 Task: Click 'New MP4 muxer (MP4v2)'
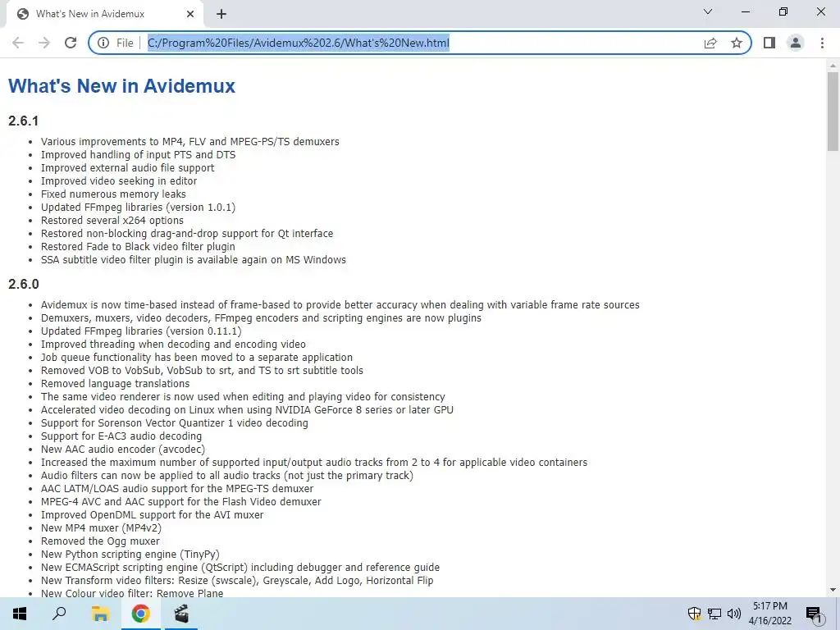tap(101, 528)
